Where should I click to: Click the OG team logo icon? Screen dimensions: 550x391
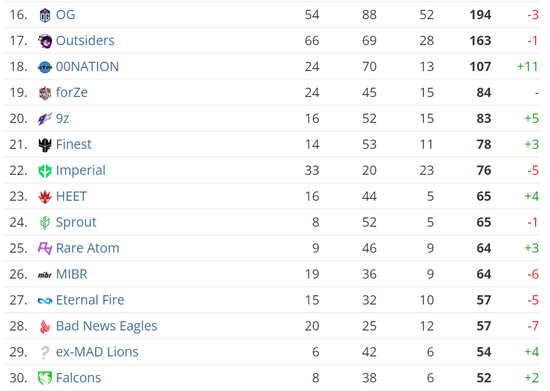(x=45, y=15)
